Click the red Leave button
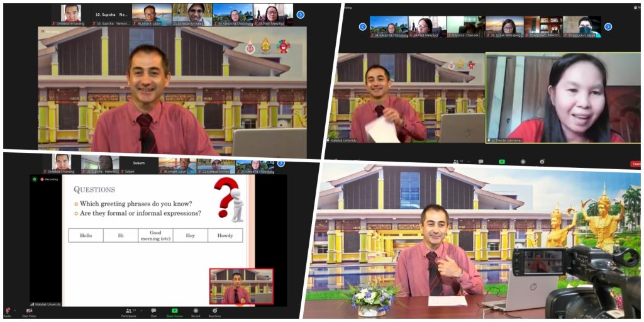Screen dimensions: 644x322 (636, 164)
